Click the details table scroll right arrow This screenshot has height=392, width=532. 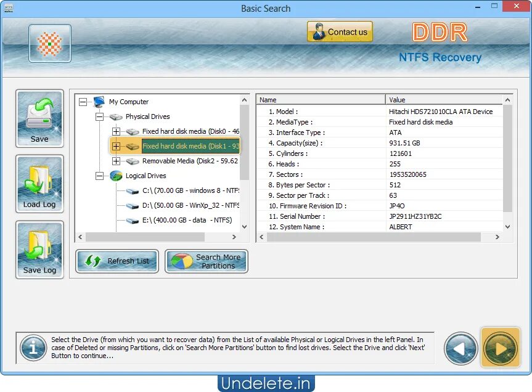497,237
